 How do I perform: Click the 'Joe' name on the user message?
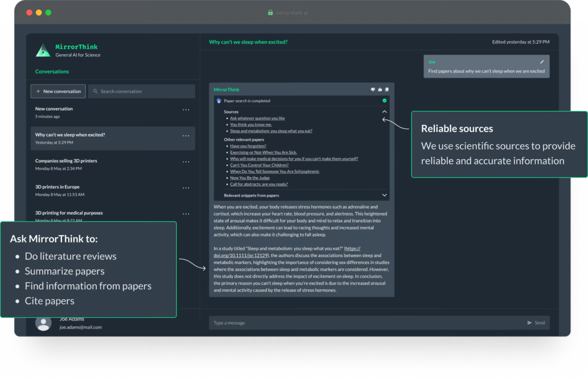tap(432, 62)
